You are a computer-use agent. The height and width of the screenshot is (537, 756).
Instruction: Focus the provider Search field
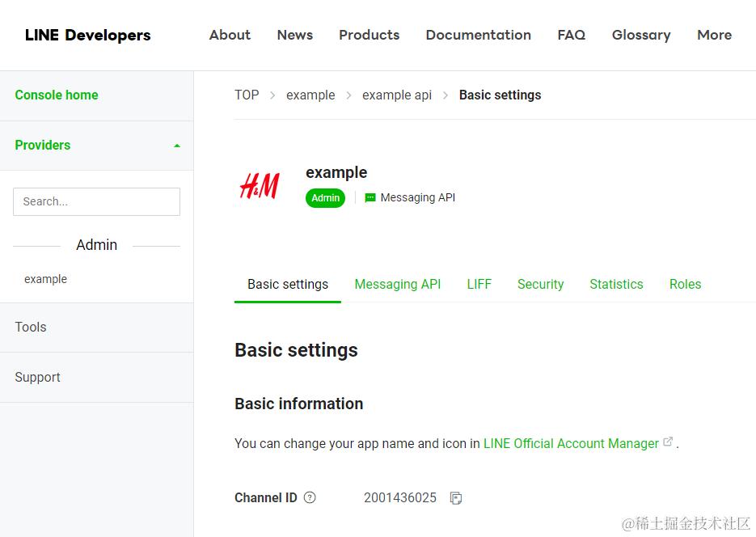(x=96, y=201)
